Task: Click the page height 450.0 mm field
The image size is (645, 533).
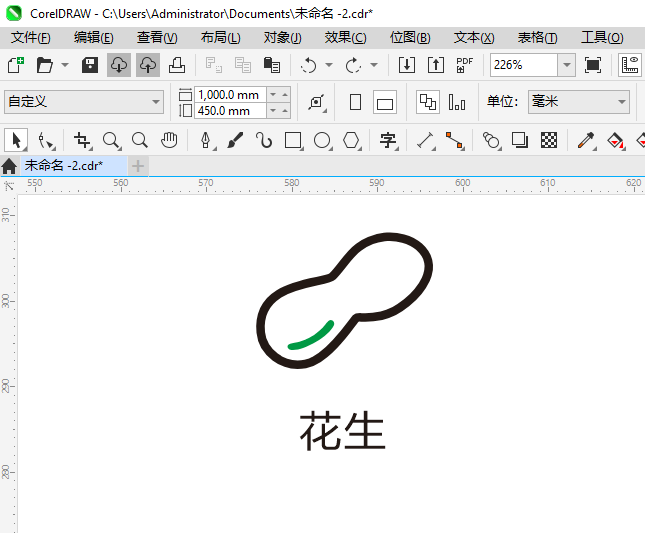Action: click(230, 111)
